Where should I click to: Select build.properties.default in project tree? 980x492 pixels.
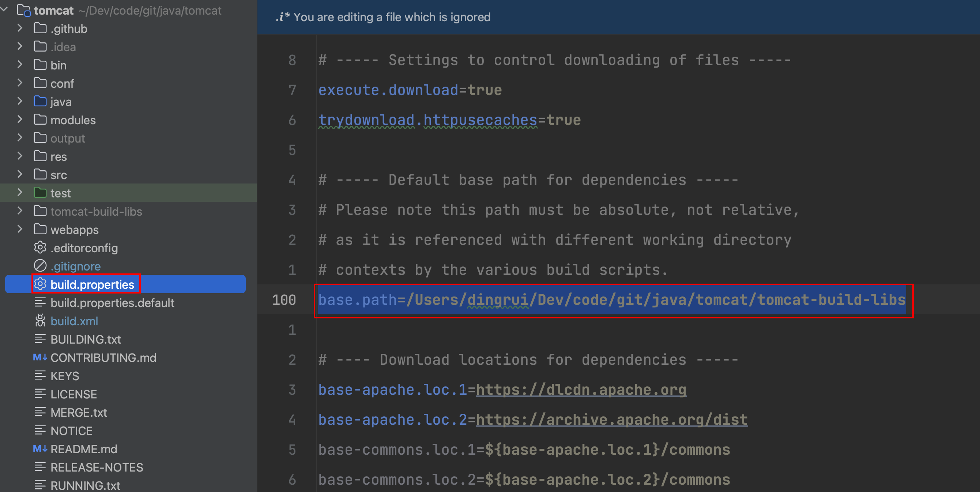112,303
